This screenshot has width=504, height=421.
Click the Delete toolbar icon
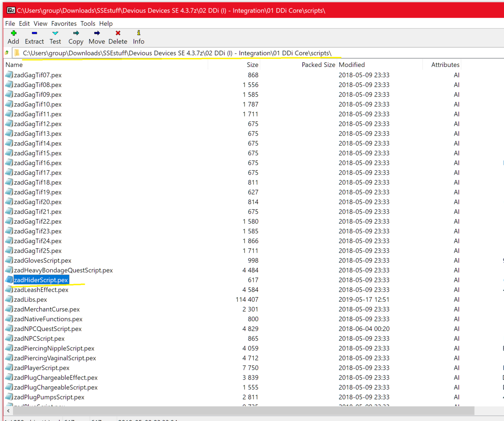pyautogui.click(x=118, y=33)
